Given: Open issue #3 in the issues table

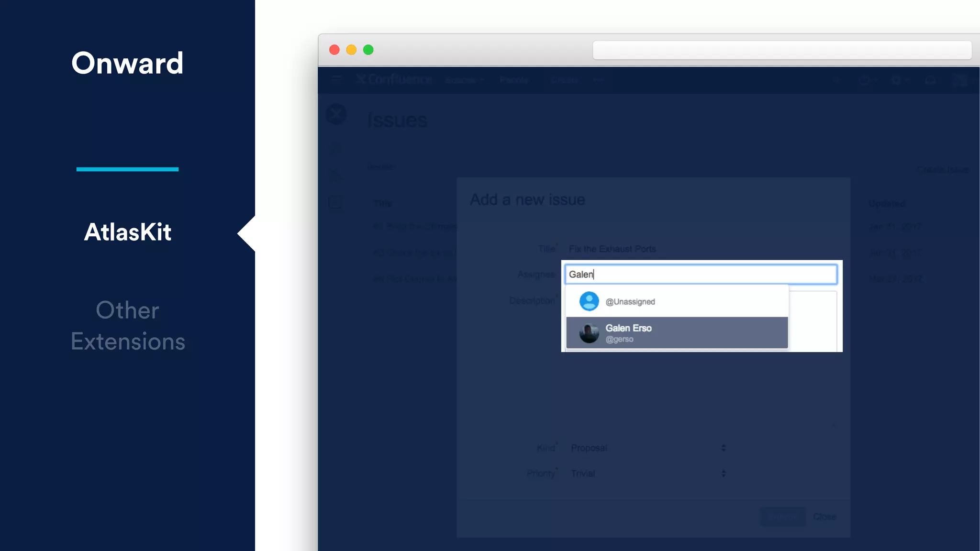Looking at the screenshot, I should (x=415, y=278).
